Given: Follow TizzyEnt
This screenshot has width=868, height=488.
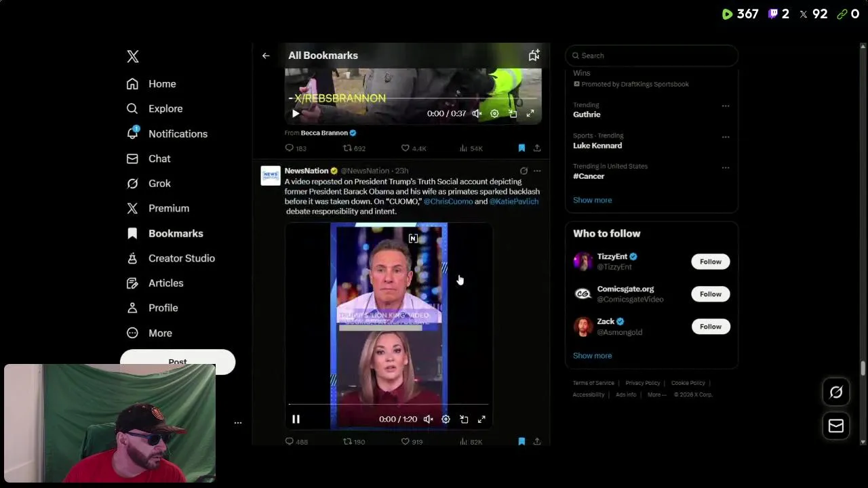Looking at the screenshot, I should click(711, 262).
